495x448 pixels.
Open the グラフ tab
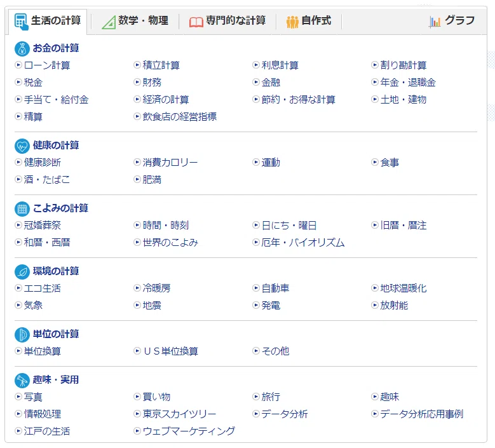(x=452, y=21)
